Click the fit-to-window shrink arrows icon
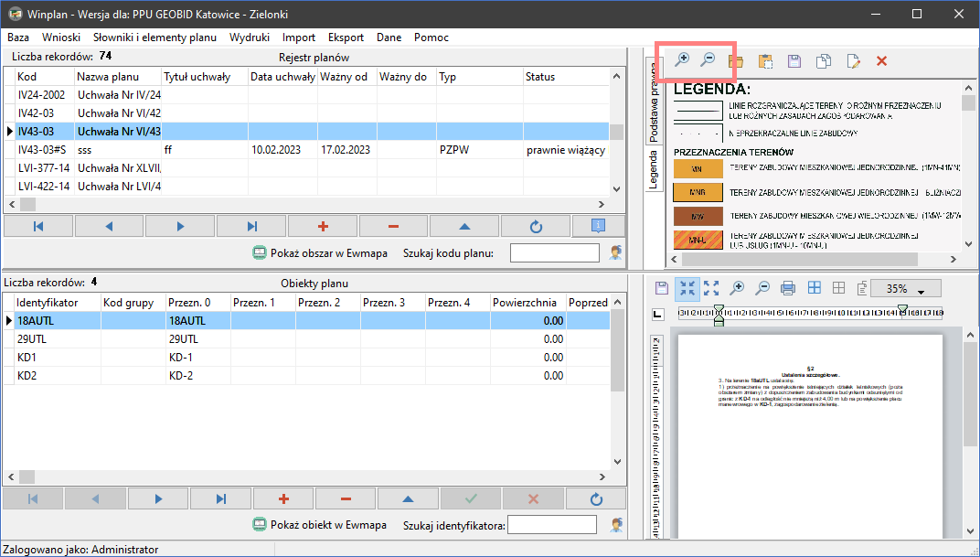The image size is (980, 557). [x=687, y=289]
